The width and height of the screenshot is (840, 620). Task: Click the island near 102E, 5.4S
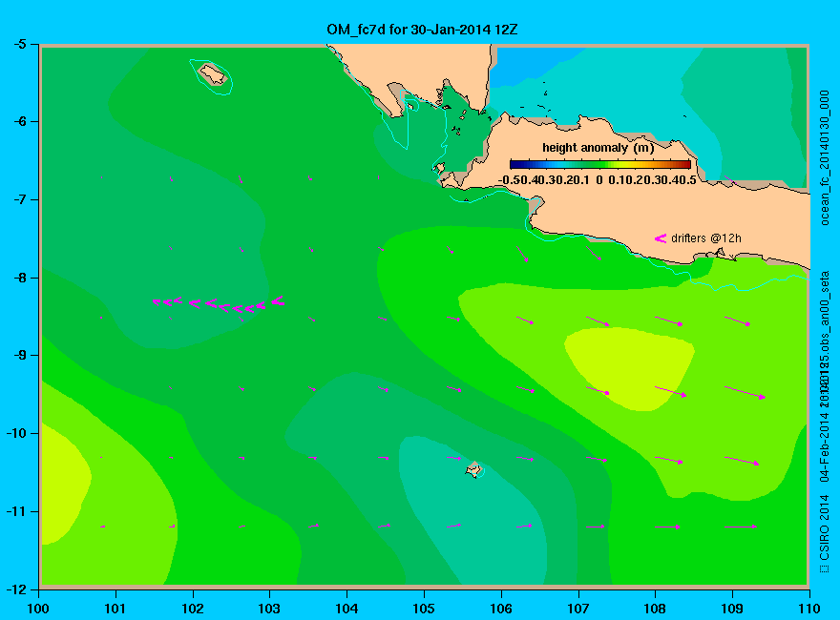tap(213, 74)
